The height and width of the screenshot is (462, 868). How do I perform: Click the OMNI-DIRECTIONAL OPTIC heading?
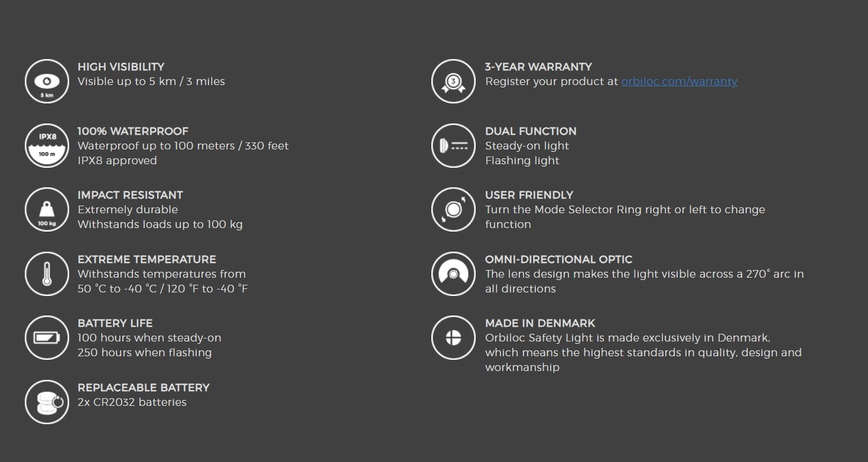(x=558, y=259)
